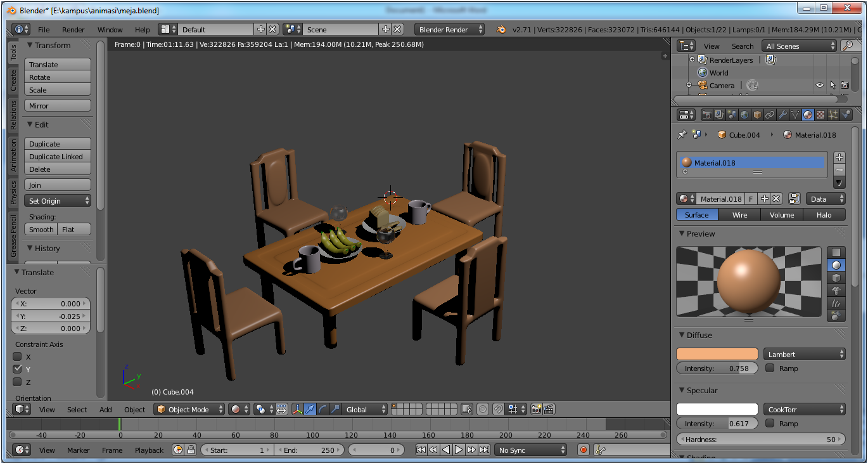This screenshot has height=463, width=868.
Task: Add a new material slot with plus
Action: 839,157
